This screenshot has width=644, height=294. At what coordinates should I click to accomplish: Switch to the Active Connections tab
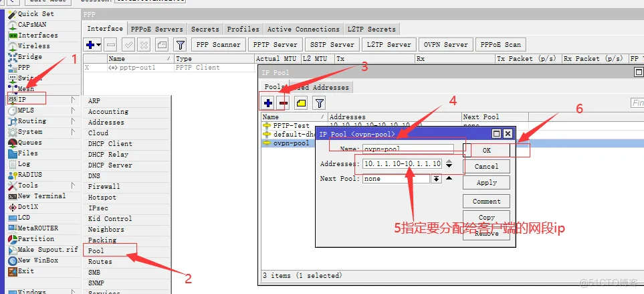coord(303,29)
